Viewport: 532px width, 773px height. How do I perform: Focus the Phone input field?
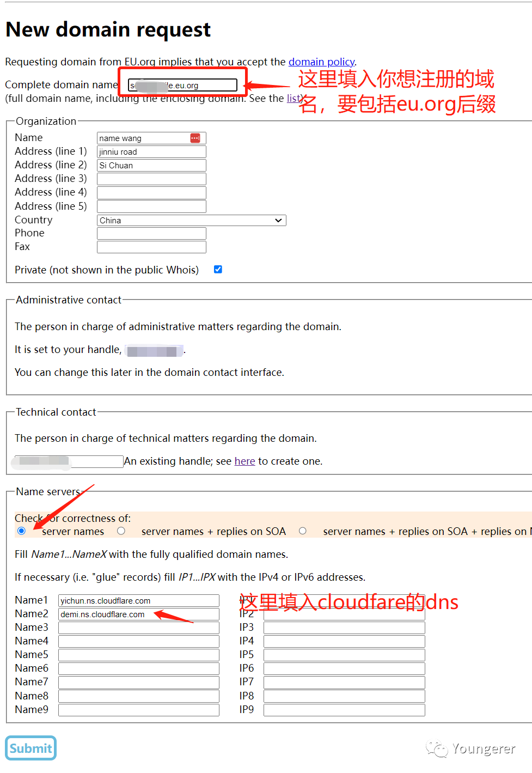(x=151, y=234)
